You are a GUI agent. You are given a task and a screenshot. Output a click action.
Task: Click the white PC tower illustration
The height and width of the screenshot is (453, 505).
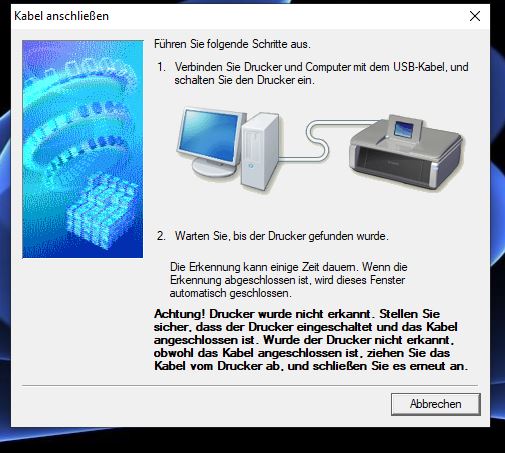(x=260, y=153)
